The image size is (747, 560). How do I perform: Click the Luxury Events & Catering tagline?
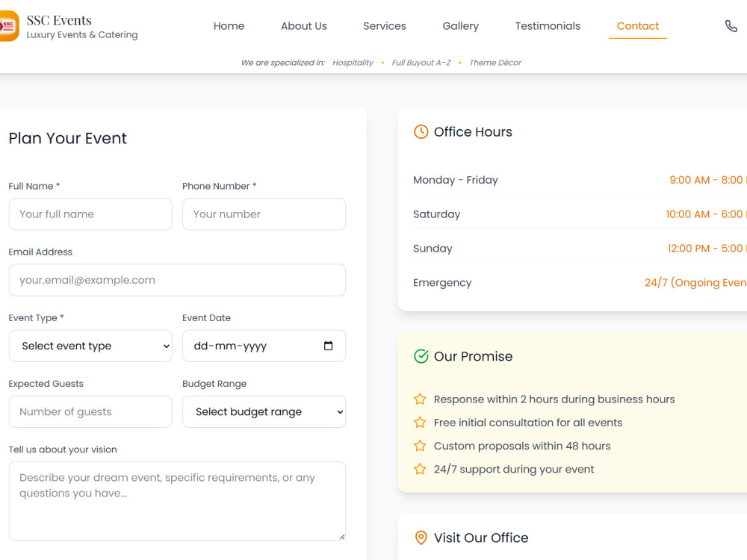click(82, 35)
